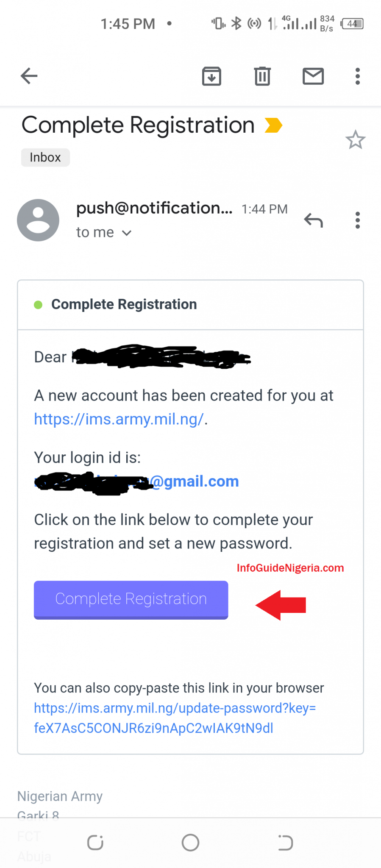Expand the to me recipient dropdown
Image resolution: width=381 pixels, height=868 pixels.
pos(126,233)
